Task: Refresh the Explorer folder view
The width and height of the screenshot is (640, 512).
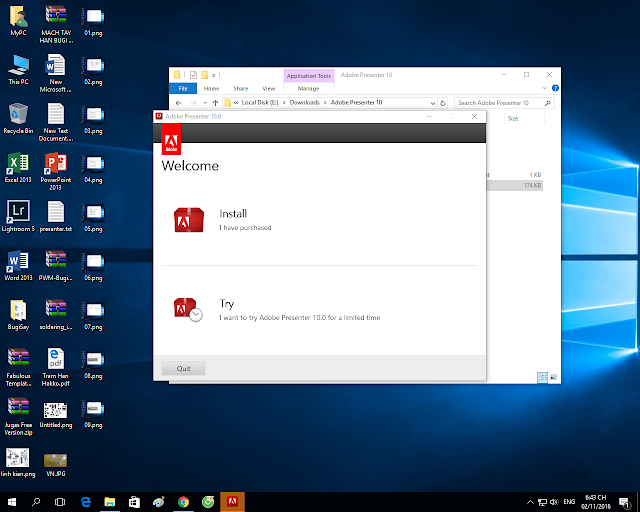Action: 443,103
